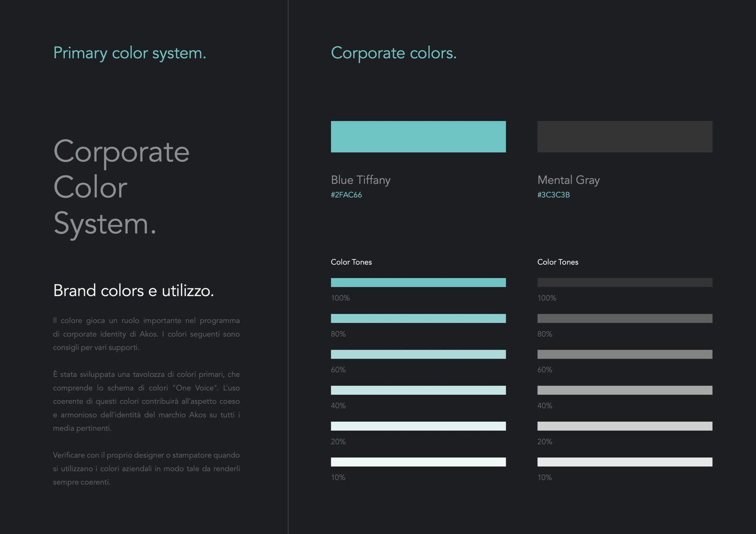Click the "Primary color system." heading
Screen dimensions: 756x534
point(129,53)
